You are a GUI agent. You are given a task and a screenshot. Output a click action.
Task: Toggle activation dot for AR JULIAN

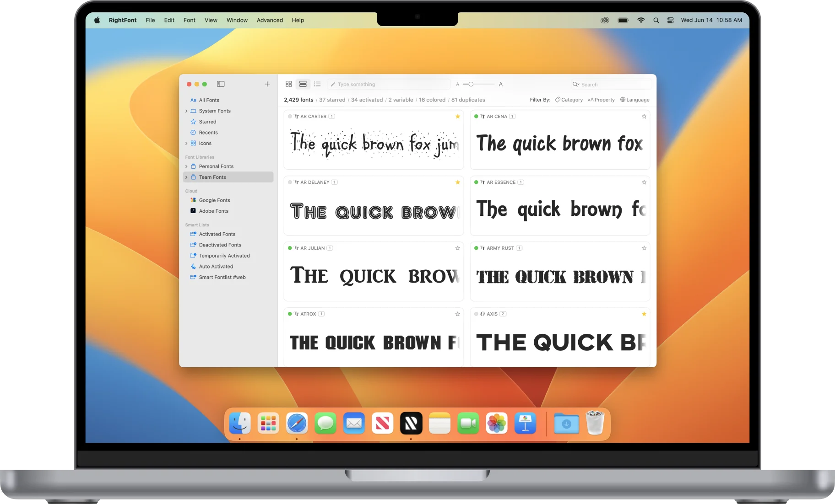tap(290, 248)
